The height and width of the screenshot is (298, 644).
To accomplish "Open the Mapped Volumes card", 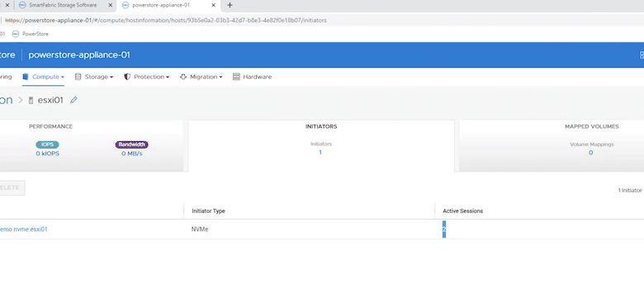I will [552, 146].
